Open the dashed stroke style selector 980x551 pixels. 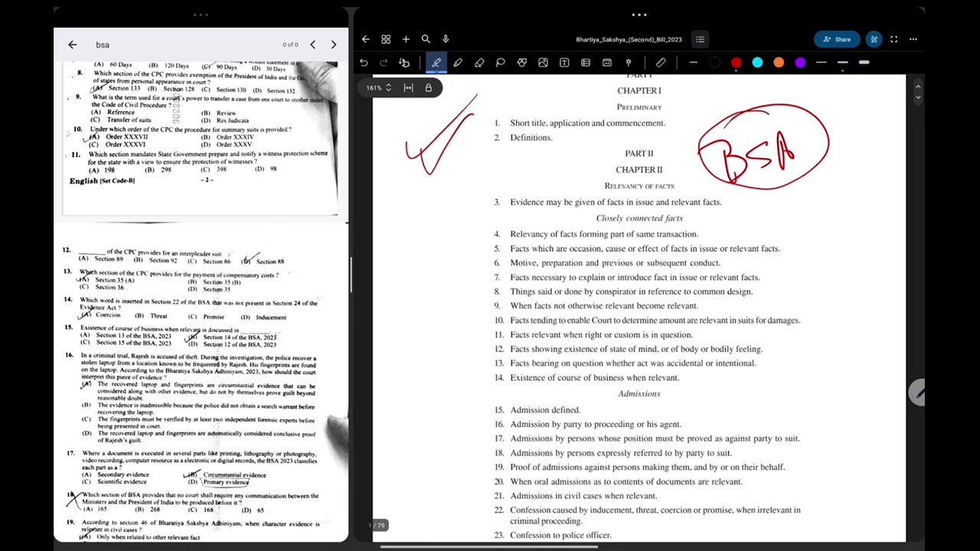[x=693, y=63]
